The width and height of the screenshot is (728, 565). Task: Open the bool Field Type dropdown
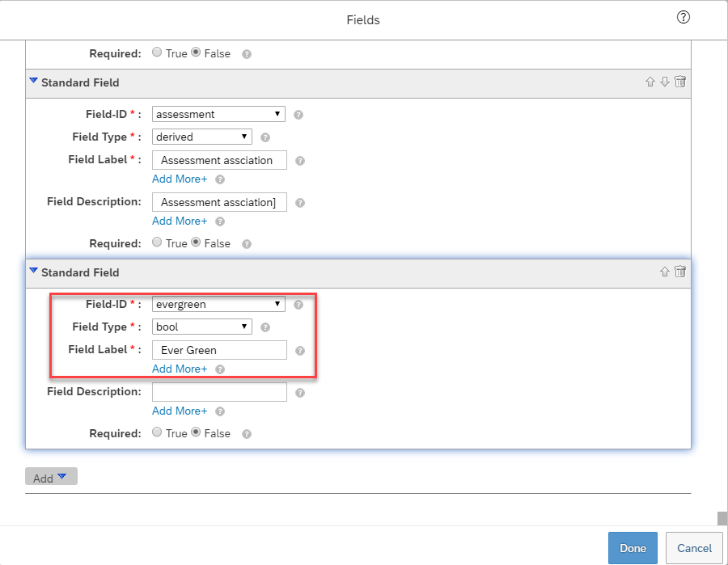coord(202,327)
